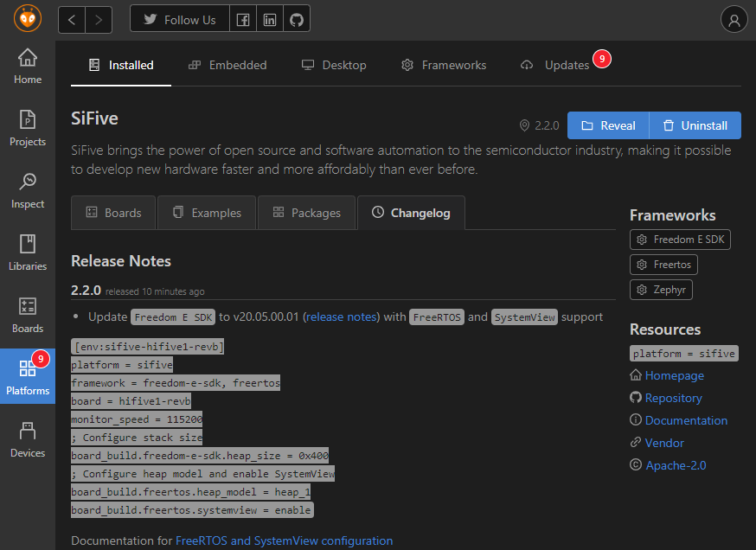Viewport: 756px width, 550px height.
Task: Click the 'board = hifive1-revb' code line
Action: pos(131,401)
